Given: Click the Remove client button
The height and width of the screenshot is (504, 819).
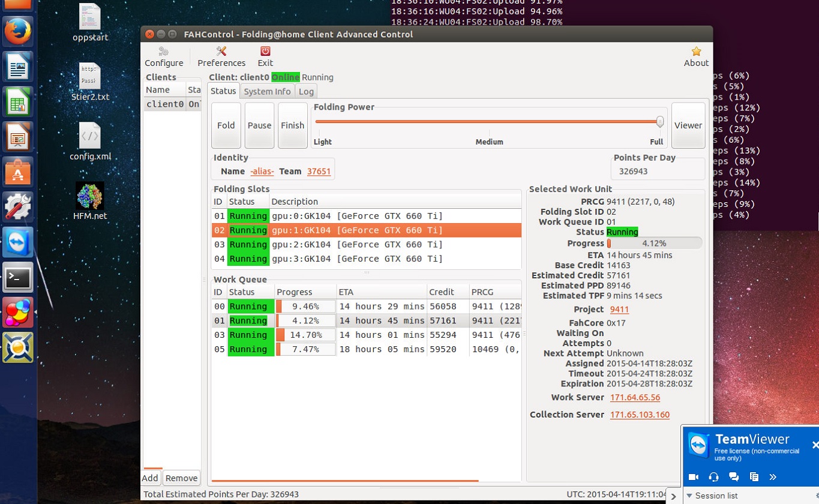Looking at the screenshot, I should coord(181,478).
